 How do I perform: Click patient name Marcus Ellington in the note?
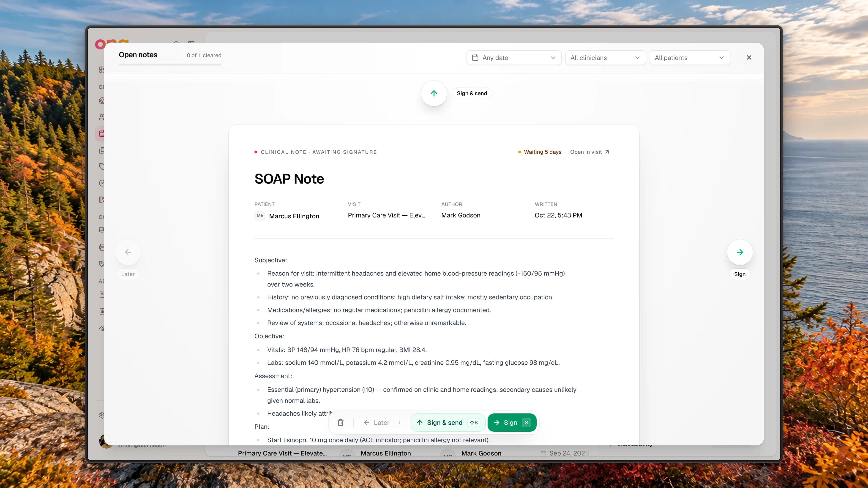(294, 216)
